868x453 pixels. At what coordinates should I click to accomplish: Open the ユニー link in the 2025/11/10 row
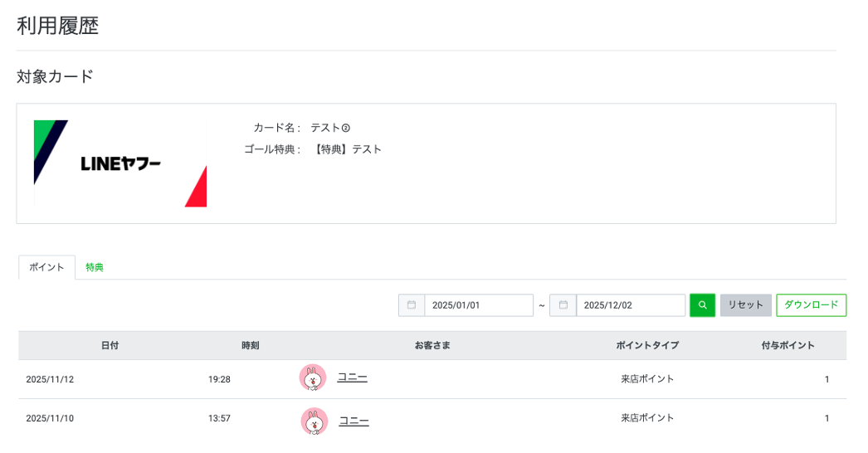click(354, 421)
